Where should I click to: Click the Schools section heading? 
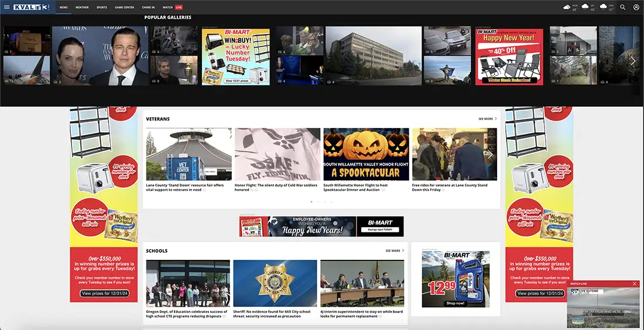point(157,251)
